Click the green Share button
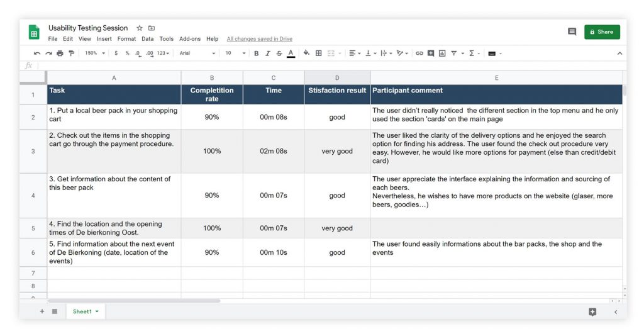This screenshot has width=644, height=336. coord(602,32)
